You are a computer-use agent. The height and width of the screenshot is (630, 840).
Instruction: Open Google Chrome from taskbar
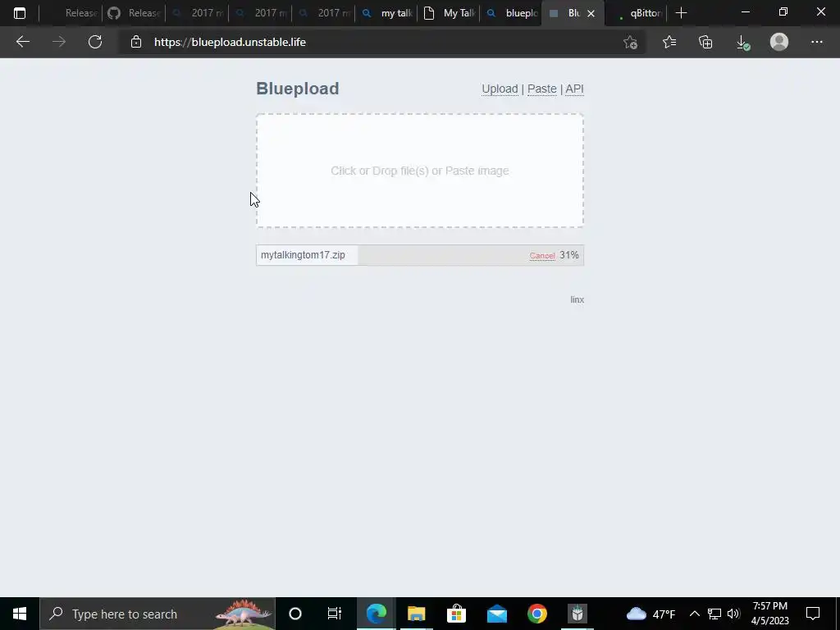536,614
